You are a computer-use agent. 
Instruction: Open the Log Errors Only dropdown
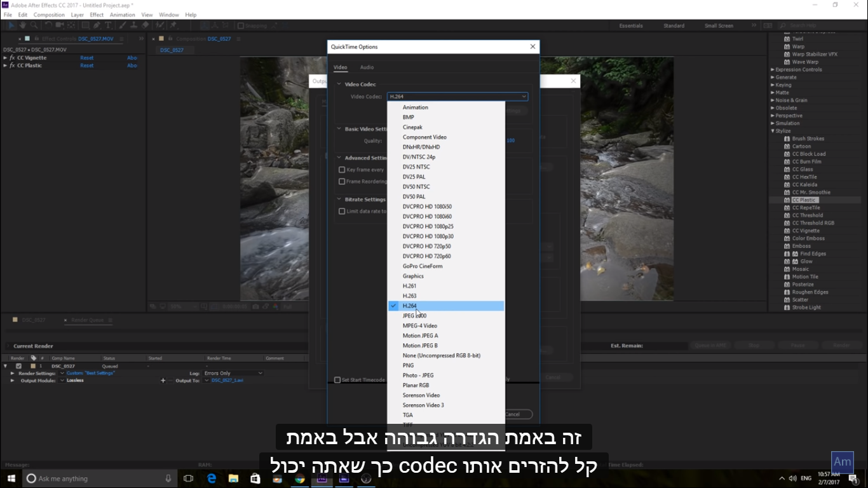pos(233,373)
